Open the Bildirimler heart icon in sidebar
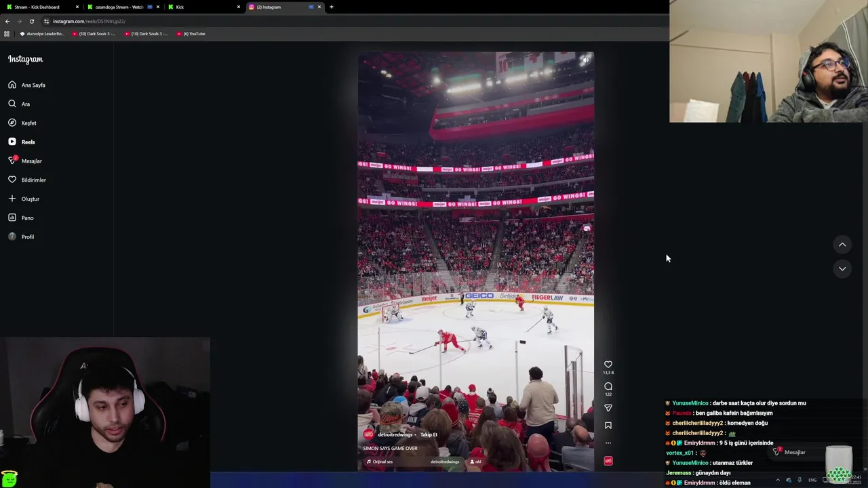Viewport: 868px width, 488px height. (12, 180)
